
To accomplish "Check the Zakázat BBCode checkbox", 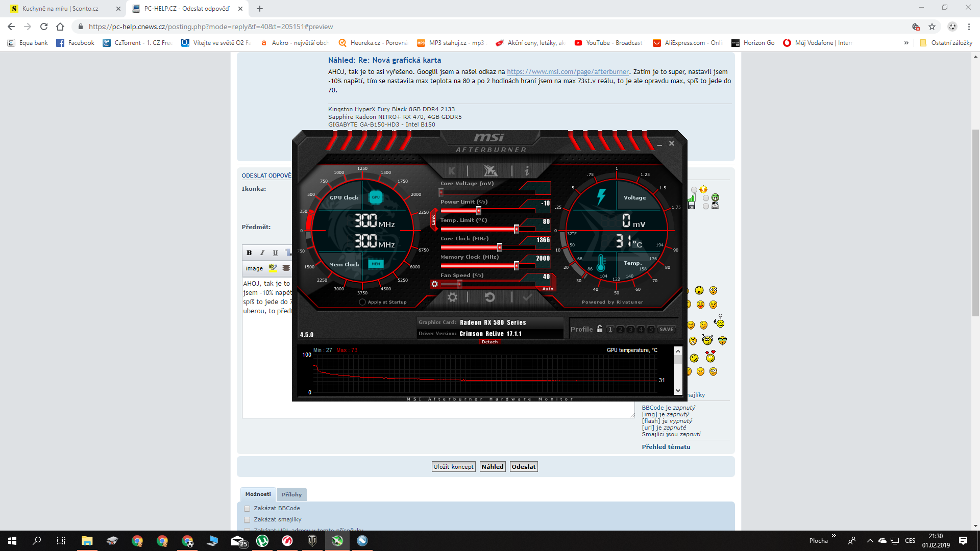I will (x=247, y=509).
